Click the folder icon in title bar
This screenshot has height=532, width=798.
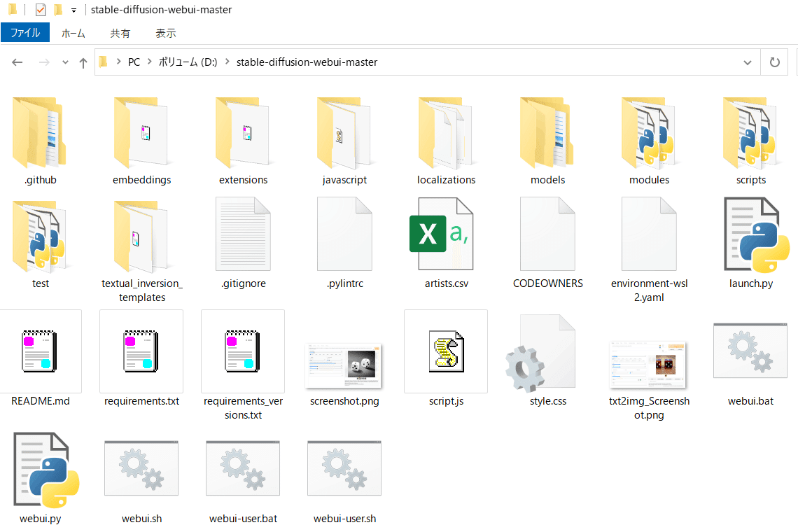13,9
